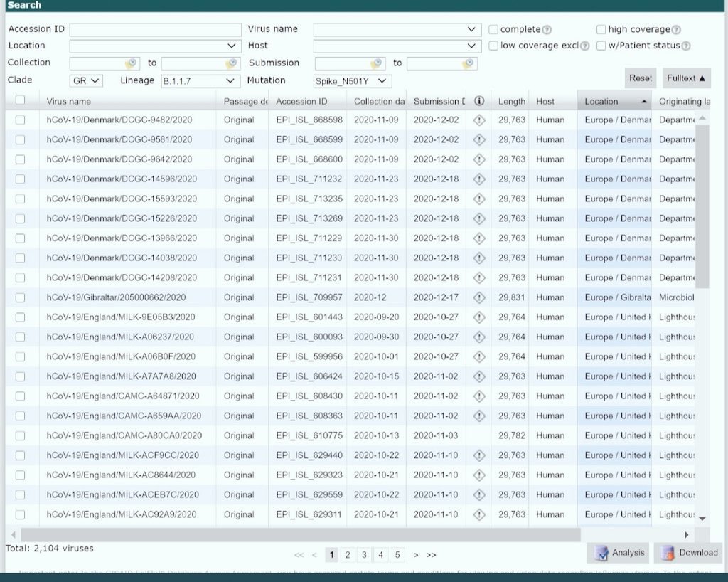
Task: Click warning icon for EPI_ISL_668598 row
Action: click(479, 120)
